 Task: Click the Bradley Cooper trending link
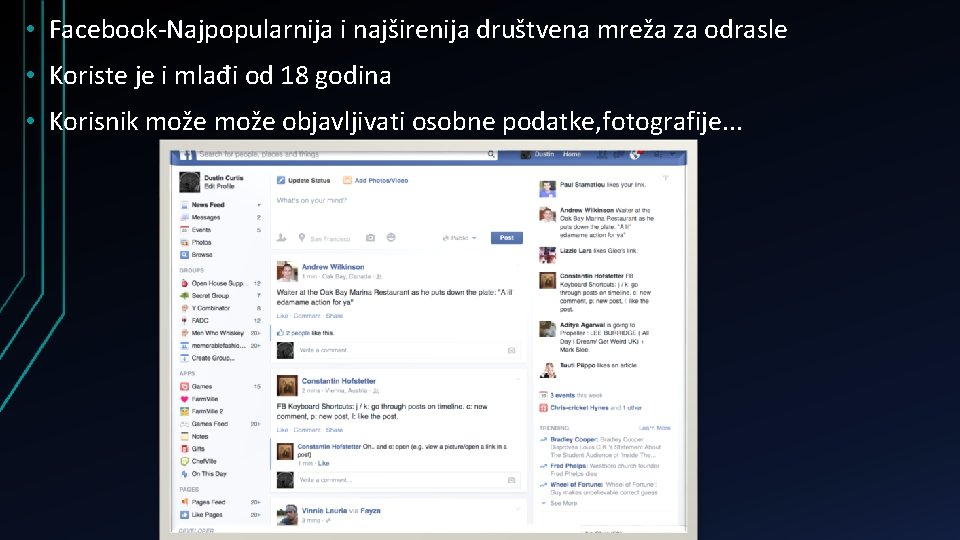[x=574, y=440]
